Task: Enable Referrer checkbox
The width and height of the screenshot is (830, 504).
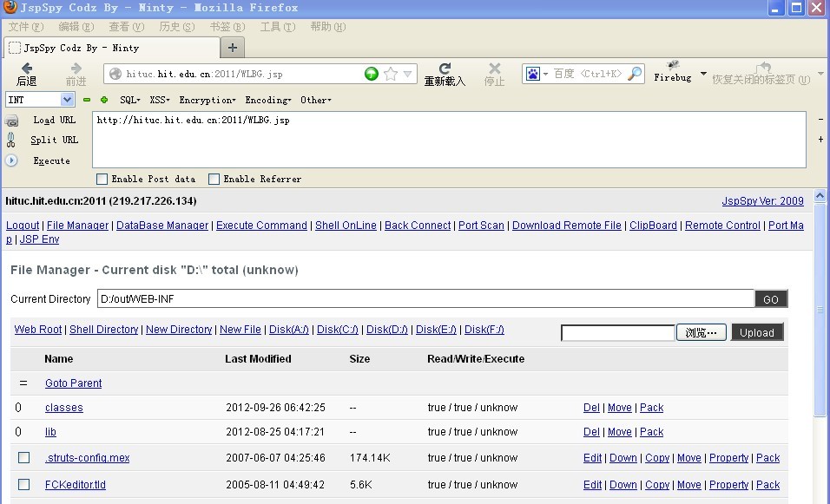Action: (214, 180)
